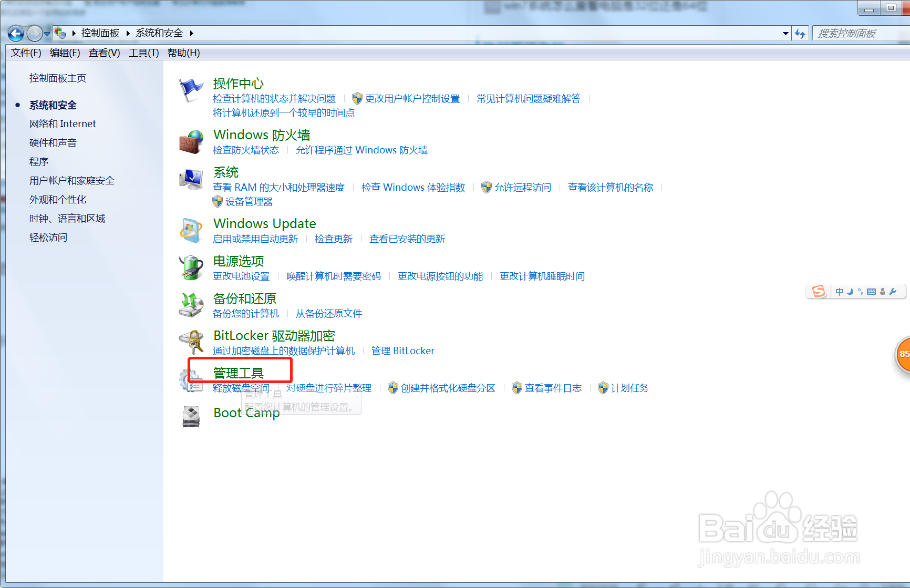This screenshot has width=910, height=588.
Task: Open the 管理工具 heading link
Action: point(238,373)
